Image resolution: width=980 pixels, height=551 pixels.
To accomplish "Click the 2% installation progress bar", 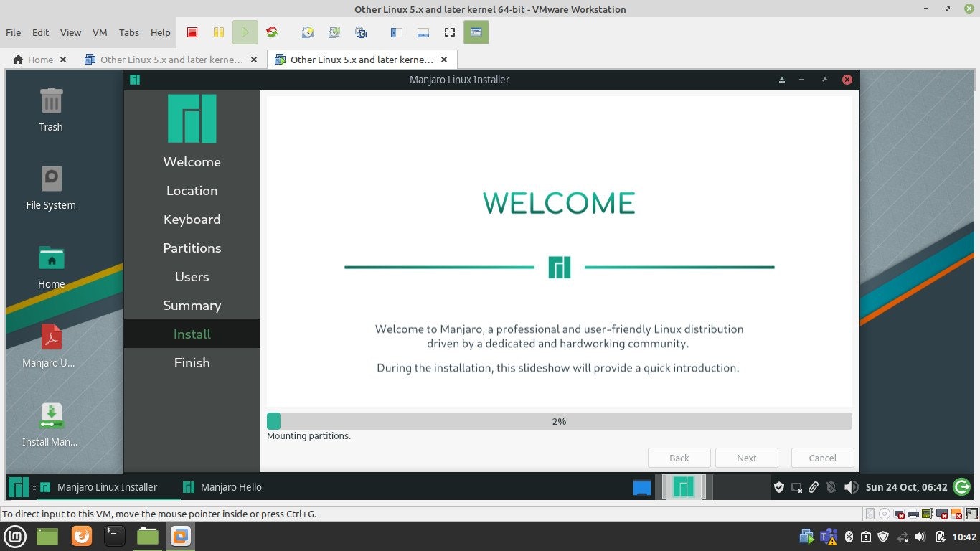I will tap(560, 421).
